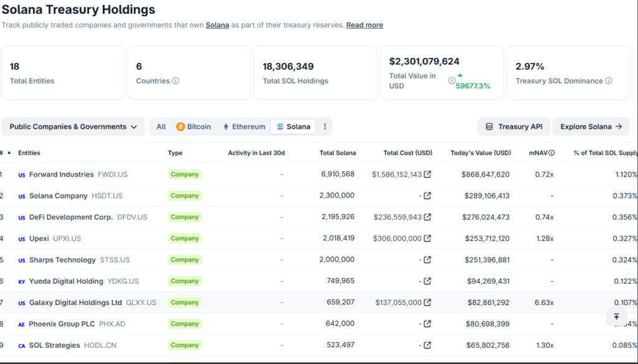This screenshot has width=638, height=364.
Task: Click the info icon beside Countries
Action: point(176,81)
